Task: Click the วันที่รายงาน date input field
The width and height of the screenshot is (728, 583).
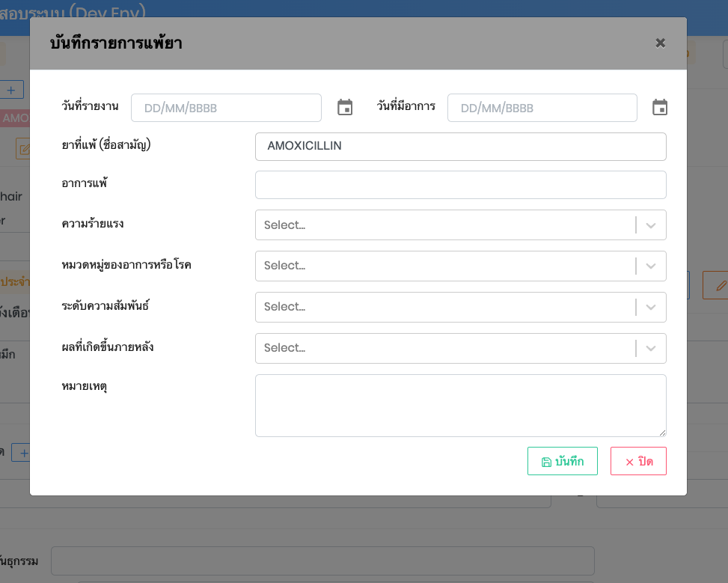Action: 226,108
